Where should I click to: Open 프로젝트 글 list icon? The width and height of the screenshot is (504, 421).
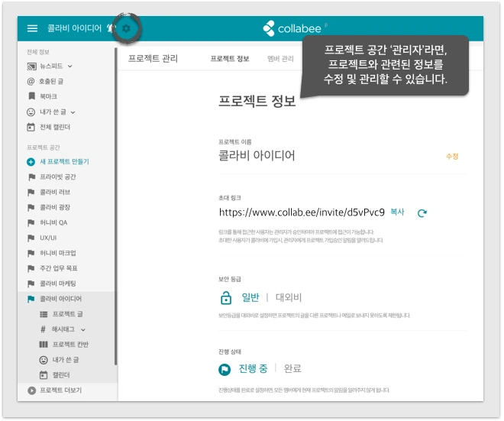44,314
